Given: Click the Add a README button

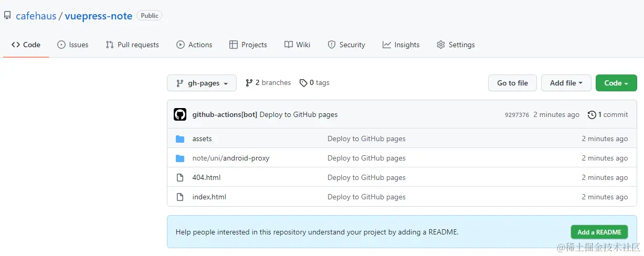Looking at the screenshot, I should [x=599, y=232].
